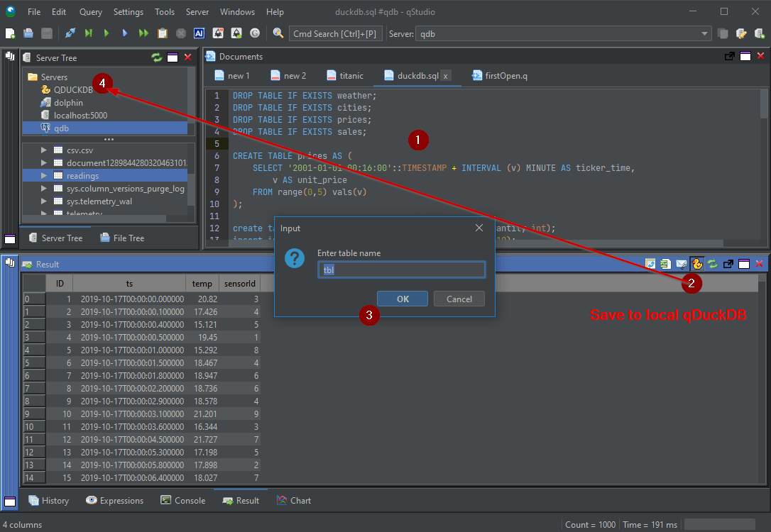The width and height of the screenshot is (771, 532).
Task: Open the Server menu
Action: coord(197,12)
